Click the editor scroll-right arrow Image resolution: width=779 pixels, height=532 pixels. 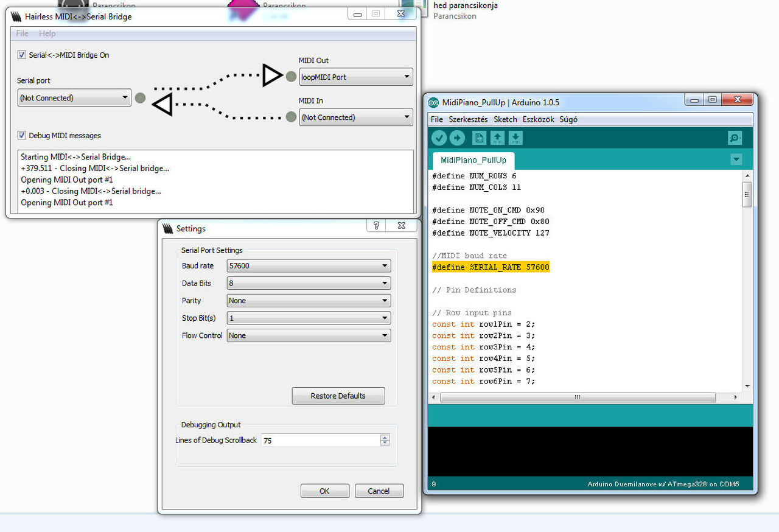click(735, 397)
